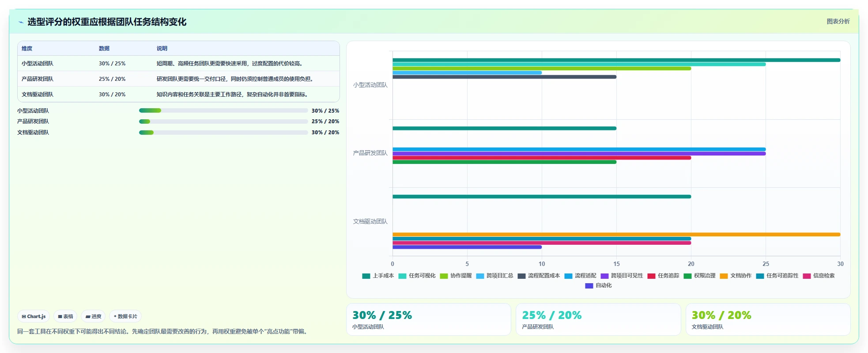This screenshot has width=868, height=353.
Task: Click the progress bar for 小型活动团队
Action: [x=223, y=110]
